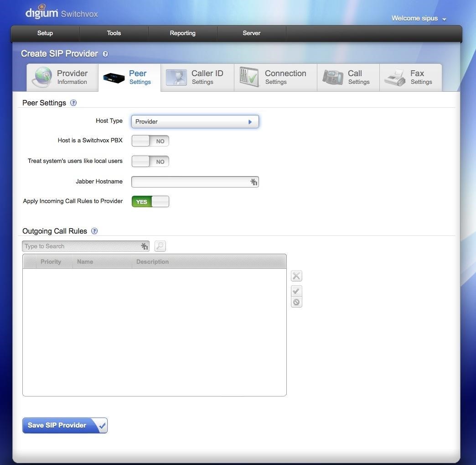Switch to Connection Settings tab
Screen dimensions: 476x465
pyautogui.click(x=276, y=78)
